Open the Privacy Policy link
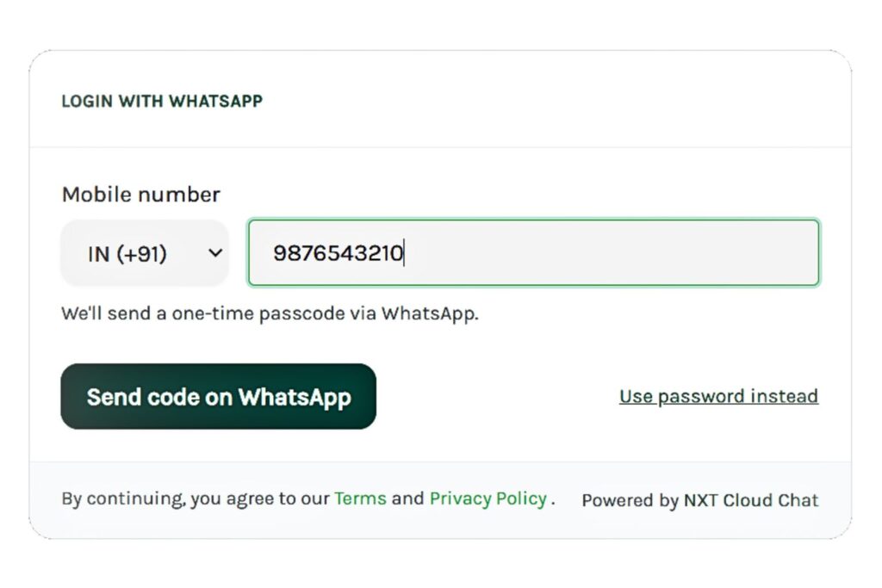Image resolution: width=882 pixels, height=588 pixels. (488, 498)
